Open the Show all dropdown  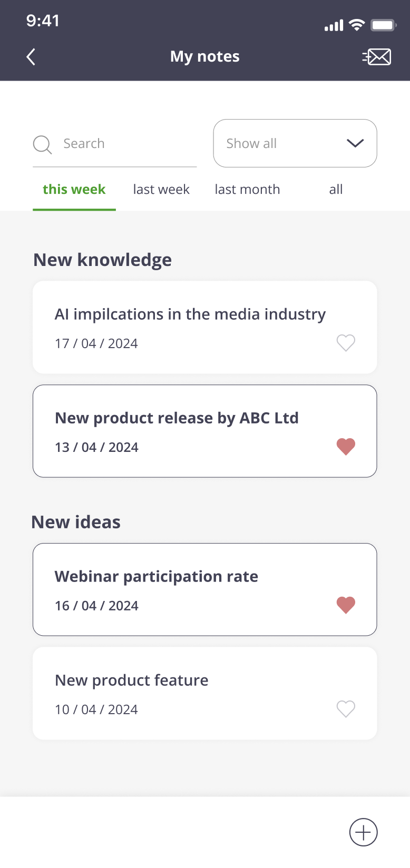pyautogui.click(x=285, y=143)
